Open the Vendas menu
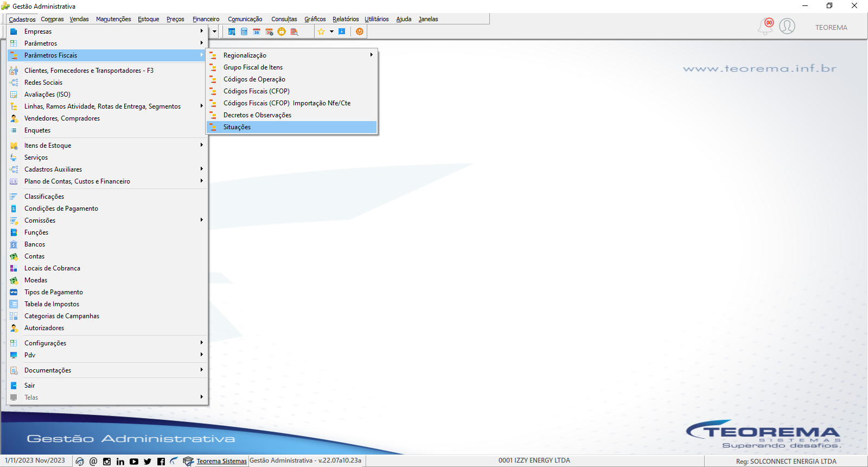The height and width of the screenshot is (467, 868). click(79, 19)
